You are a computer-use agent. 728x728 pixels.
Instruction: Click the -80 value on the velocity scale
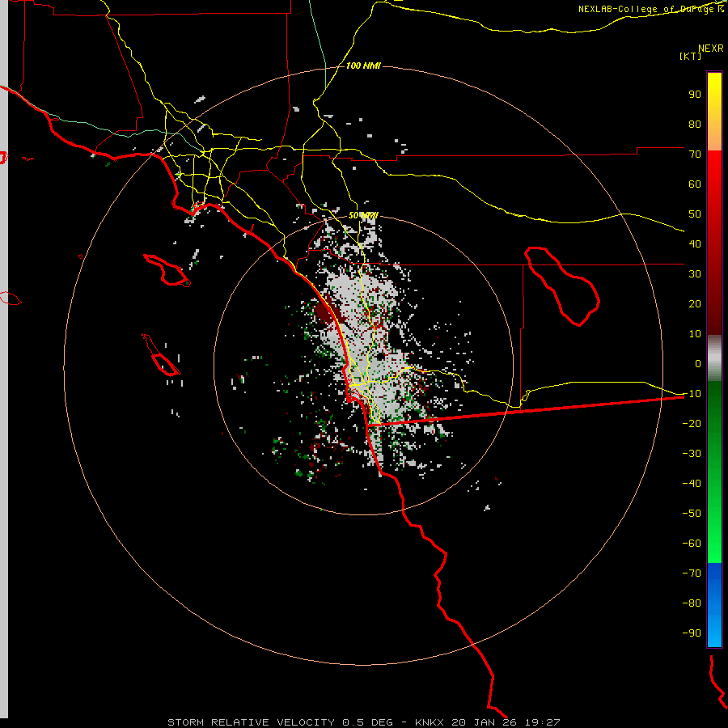coord(692,603)
